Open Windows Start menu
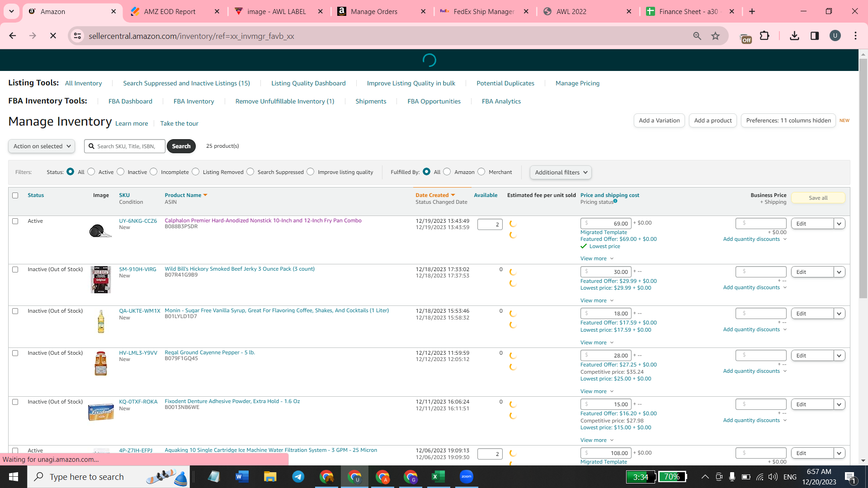Screen dimensions: 868x488 click(14, 477)
